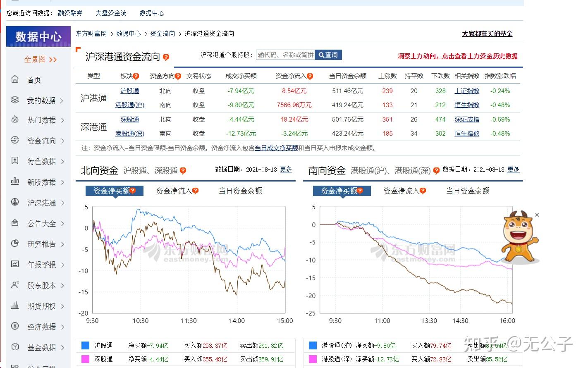The height and width of the screenshot is (368, 588).
Task: Expand 资金流向 sidebar submenu arrow
Action: pyautogui.click(x=62, y=141)
